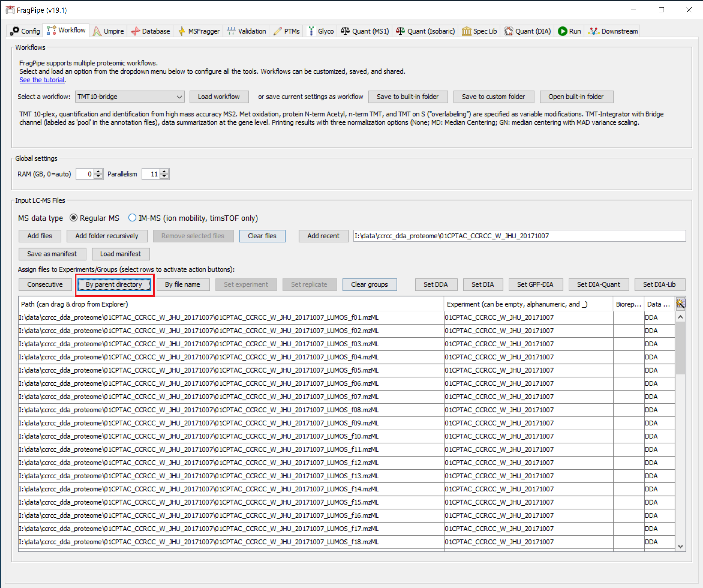Click the By parent directory button

pyautogui.click(x=114, y=285)
